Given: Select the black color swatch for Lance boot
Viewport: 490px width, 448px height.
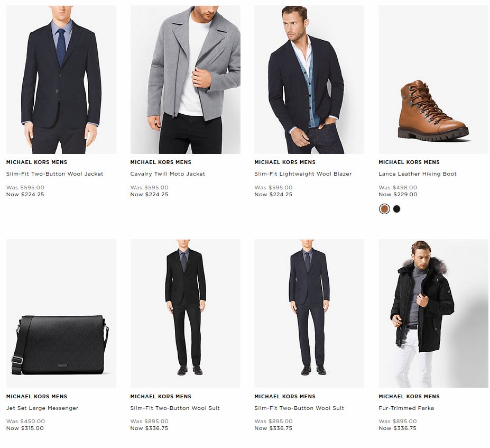Looking at the screenshot, I should (x=396, y=209).
